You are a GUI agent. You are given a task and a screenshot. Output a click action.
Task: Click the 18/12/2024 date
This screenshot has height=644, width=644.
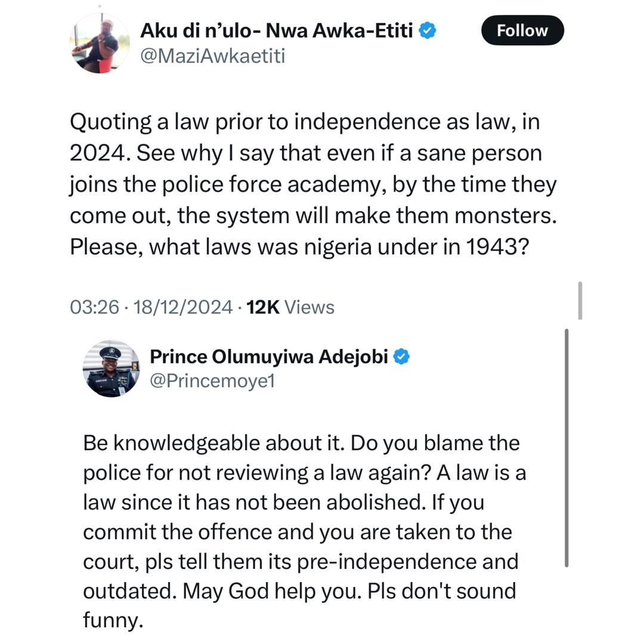[183, 307]
